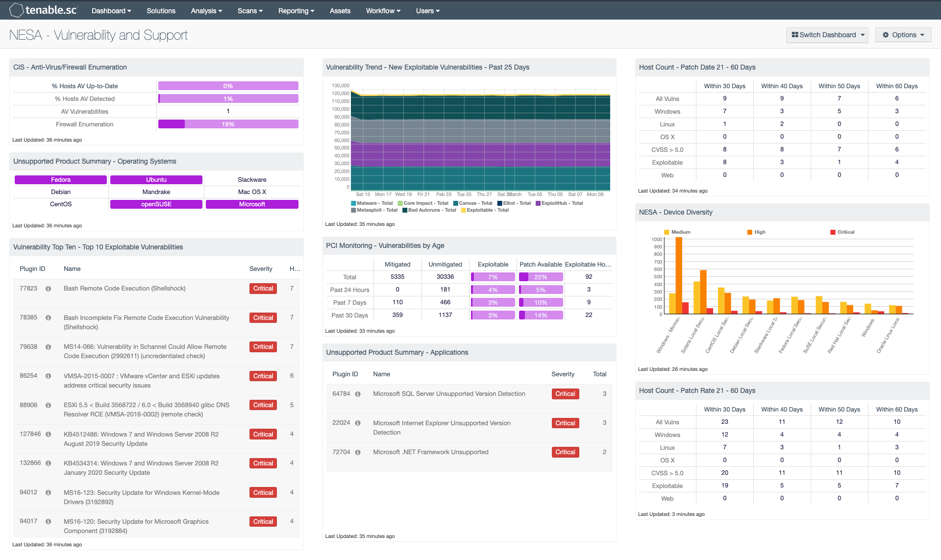This screenshot has width=941, height=560.
Task: Toggle Malware - Total legend series
Action: pos(372,203)
